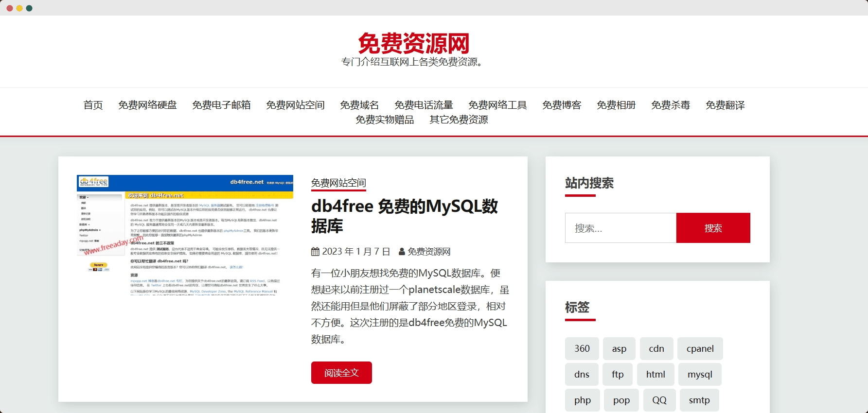Click the red 搜索 submit button

[x=713, y=228]
